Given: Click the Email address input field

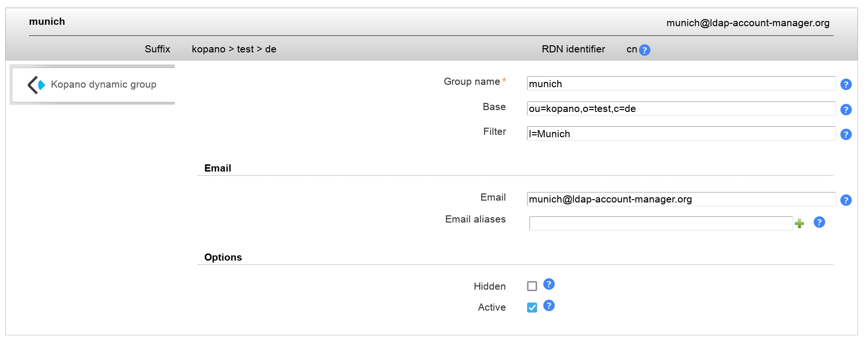Looking at the screenshot, I should point(680,199).
